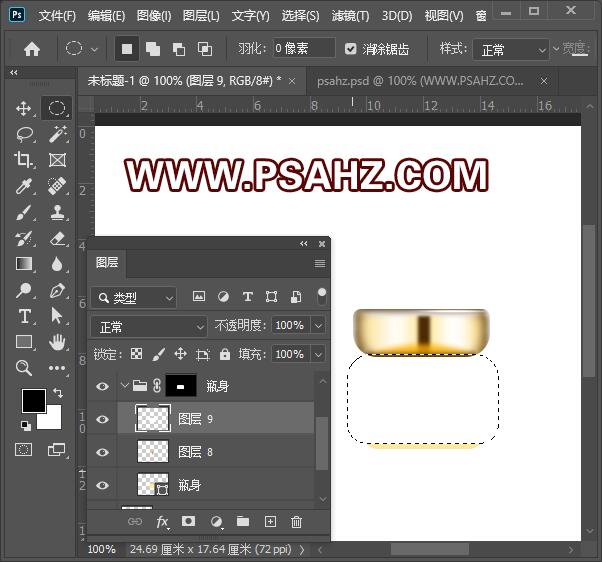Collapse the 瓶身 group
602x562 pixels.
click(124, 385)
